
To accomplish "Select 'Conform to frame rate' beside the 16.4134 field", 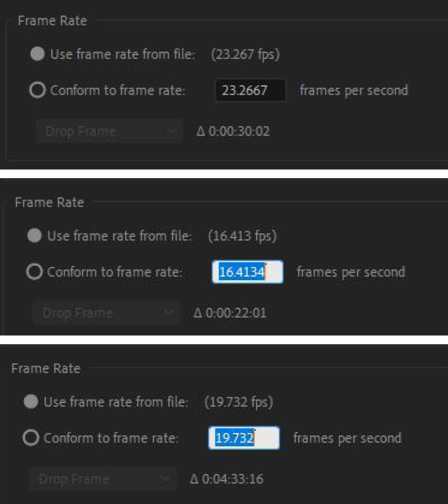I will pyautogui.click(x=35, y=272).
